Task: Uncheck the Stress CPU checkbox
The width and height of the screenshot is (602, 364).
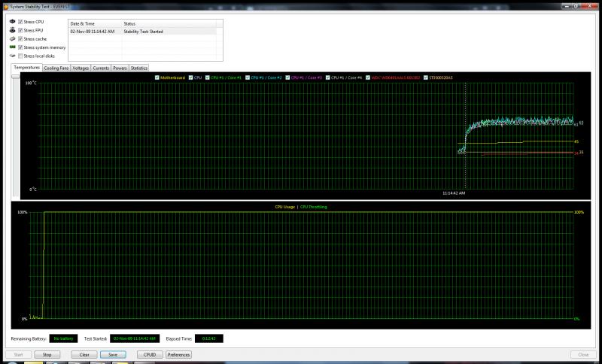Action: tap(20, 22)
